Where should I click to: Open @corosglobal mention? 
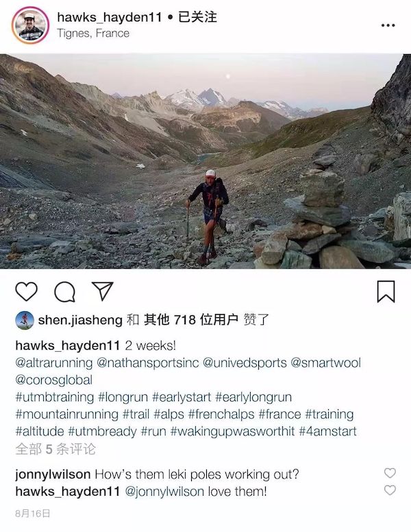coord(54,380)
